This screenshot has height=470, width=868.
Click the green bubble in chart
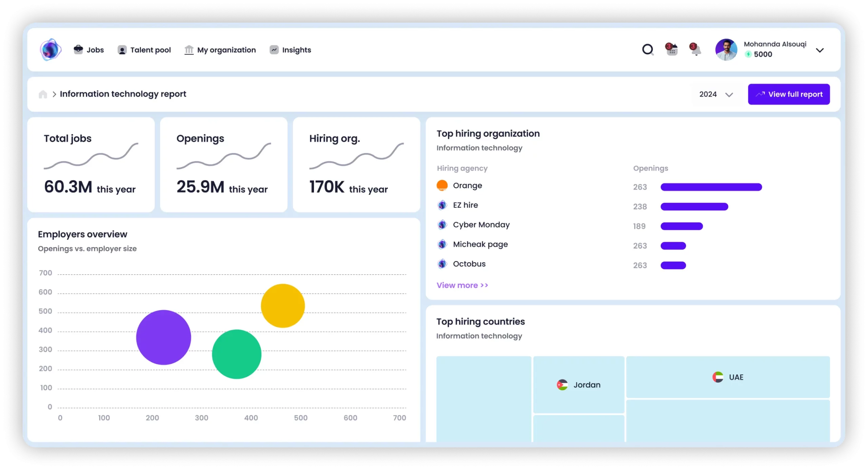(237, 354)
